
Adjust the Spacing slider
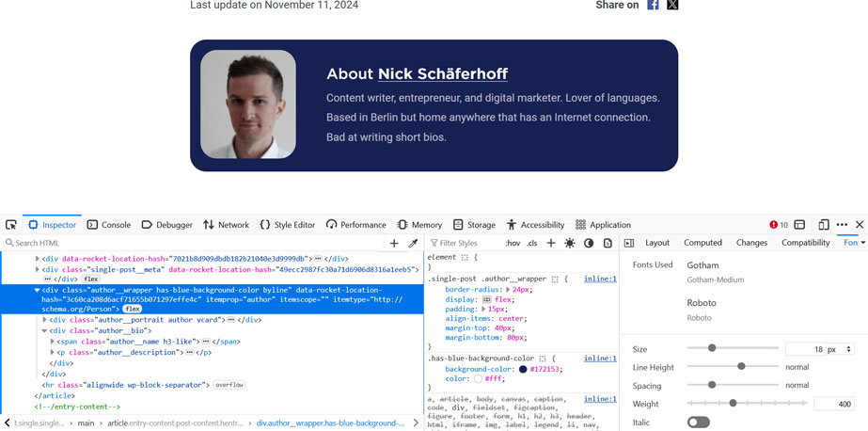click(733, 385)
